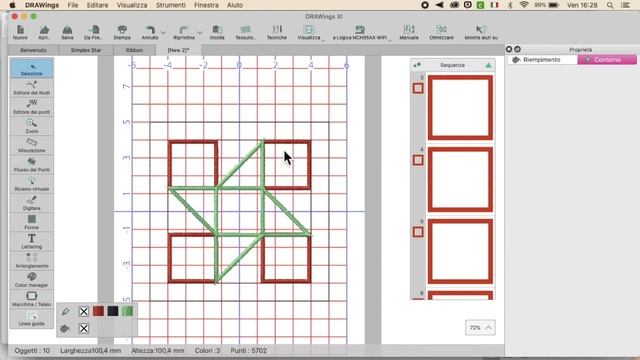Open the Visualizza toolbar dropdown
Image resolution: width=640 pixels, height=360 pixels.
(323, 39)
